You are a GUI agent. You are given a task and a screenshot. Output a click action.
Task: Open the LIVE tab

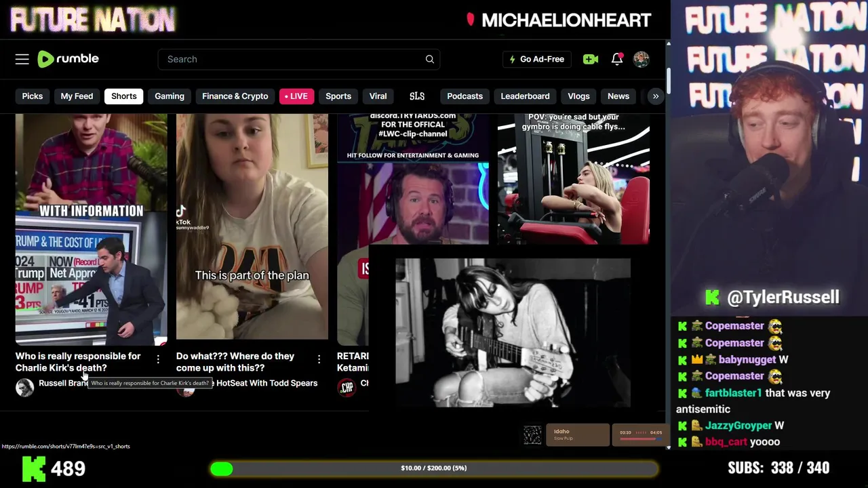pyautogui.click(x=296, y=96)
